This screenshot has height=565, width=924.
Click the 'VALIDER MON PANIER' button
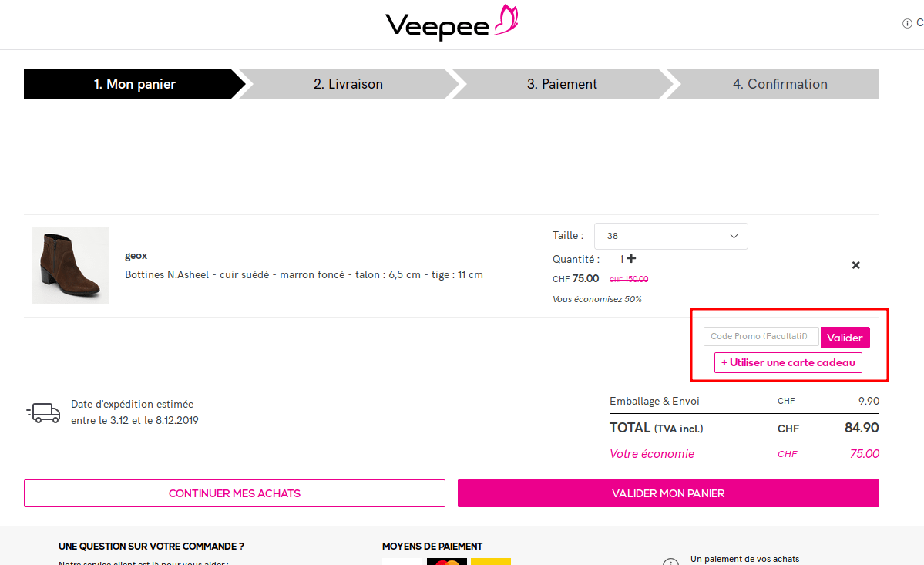pos(668,493)
